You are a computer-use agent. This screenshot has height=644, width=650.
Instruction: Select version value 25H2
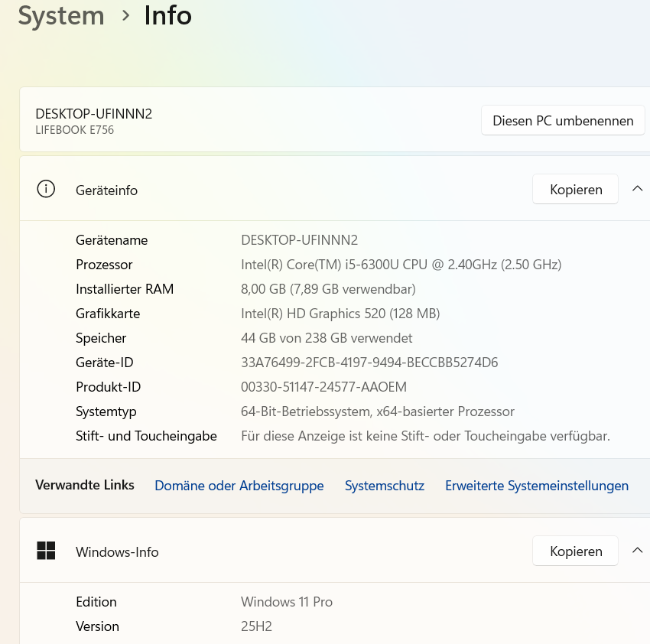coord(257,626)
